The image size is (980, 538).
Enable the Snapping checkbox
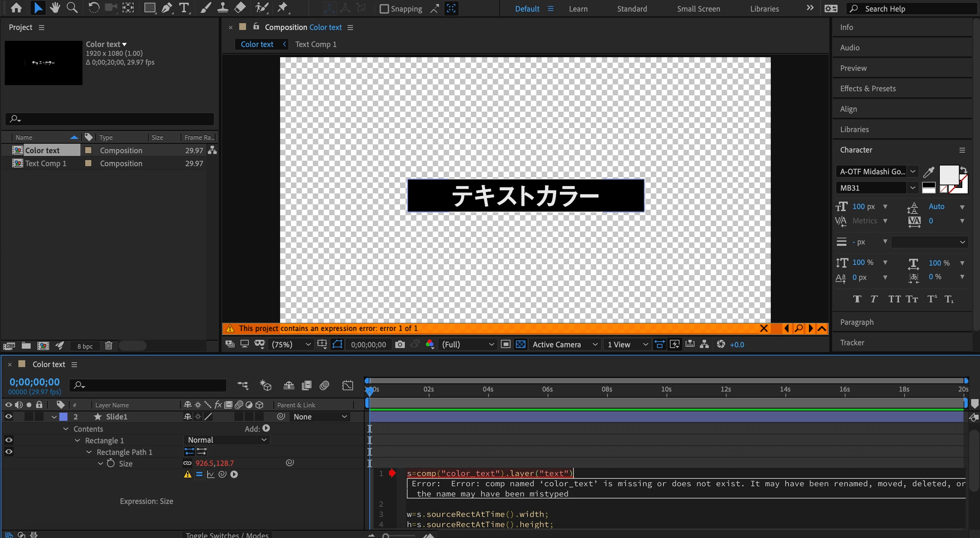tap(384, 9)
